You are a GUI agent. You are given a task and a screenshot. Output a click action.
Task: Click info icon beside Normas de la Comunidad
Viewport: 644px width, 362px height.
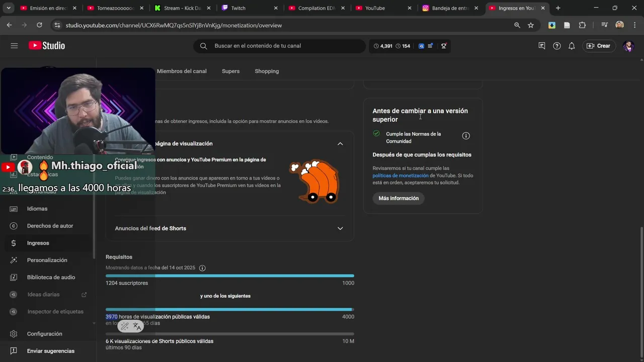[x=466, y=136]
